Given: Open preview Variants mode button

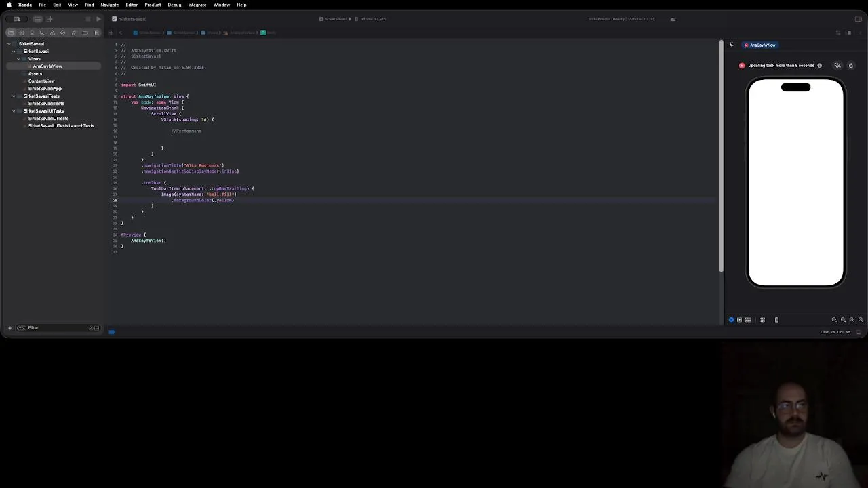Looking at the screenshot, I should 748,320.
